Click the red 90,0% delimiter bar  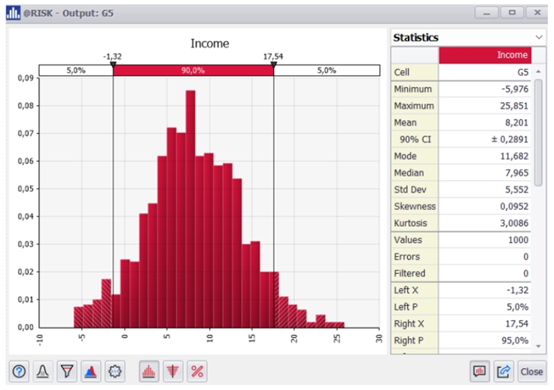[193, 70]
